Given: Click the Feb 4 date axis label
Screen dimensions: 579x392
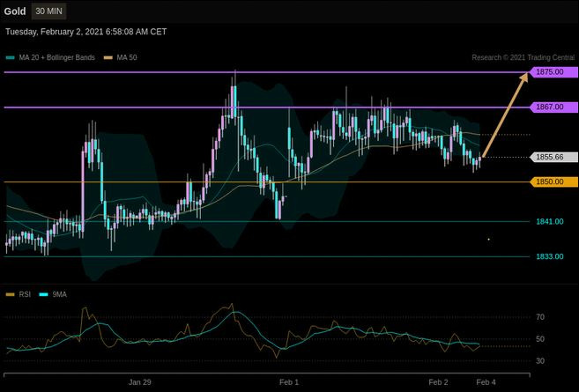Looking at the screenshot, I should click(x=486, y=382).
